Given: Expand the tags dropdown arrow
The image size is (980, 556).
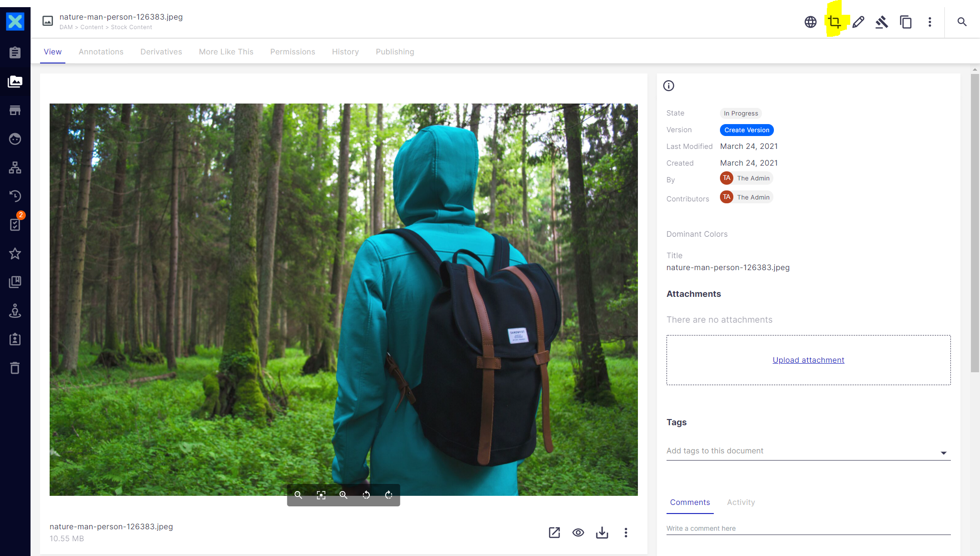Looking at the screenshot, I should (x=943, y=452).
